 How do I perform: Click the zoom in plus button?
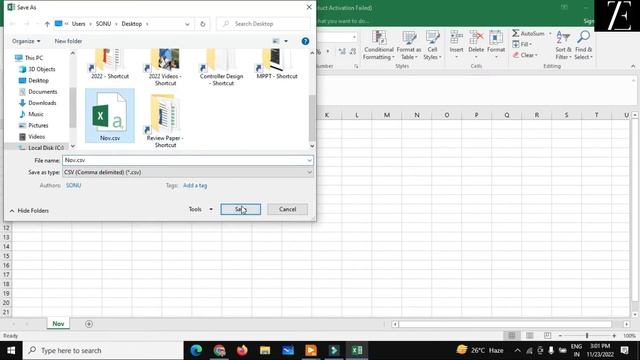click(614, 336)
